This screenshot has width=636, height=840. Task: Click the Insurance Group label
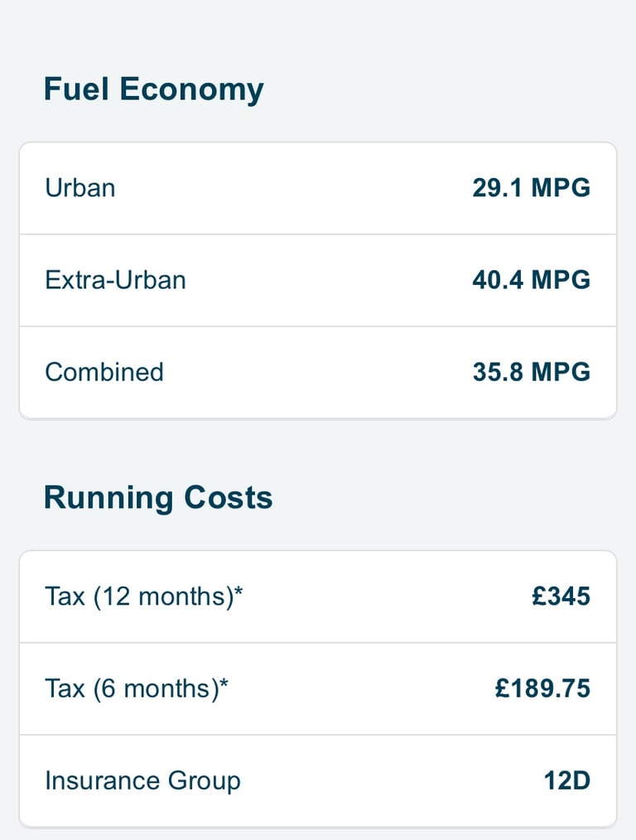point(143,781)
